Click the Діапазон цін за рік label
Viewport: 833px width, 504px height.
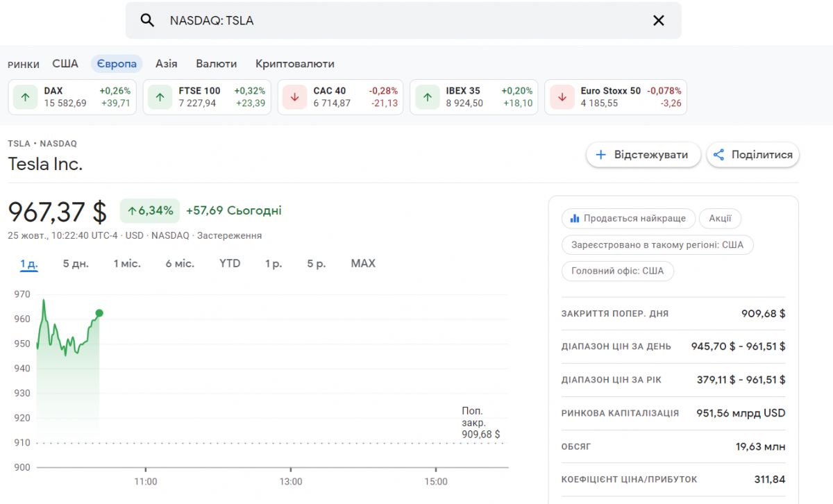pyautogui.click(x=611, y=380)
